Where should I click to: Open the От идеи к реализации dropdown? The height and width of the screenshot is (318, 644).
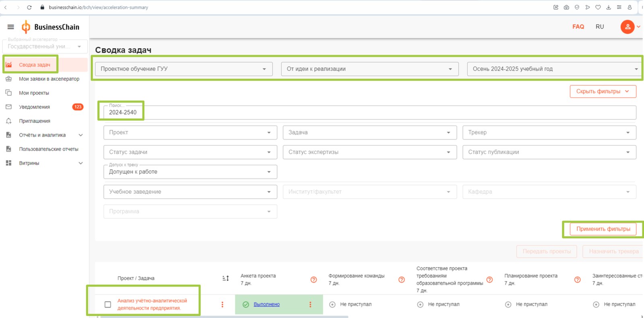coord(369,69)
